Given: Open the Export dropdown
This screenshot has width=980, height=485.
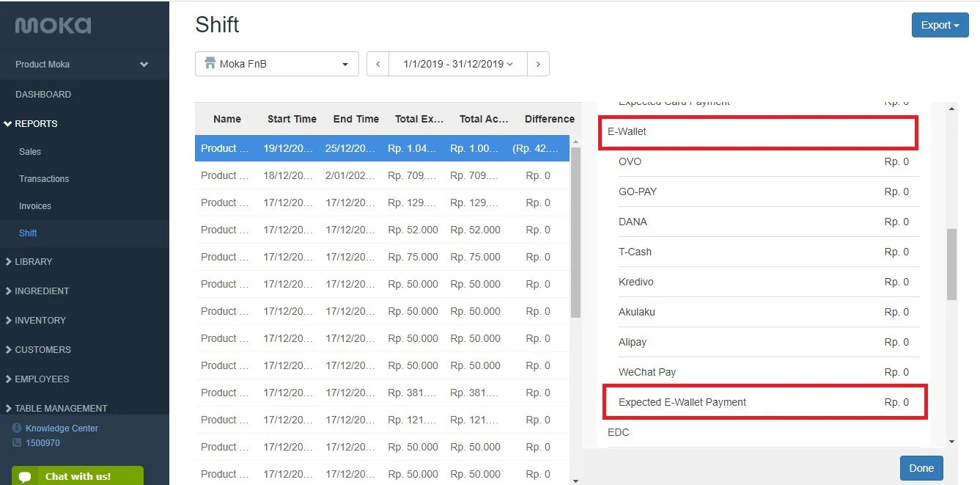Looking at the screenshot, I should click(940, 25).
